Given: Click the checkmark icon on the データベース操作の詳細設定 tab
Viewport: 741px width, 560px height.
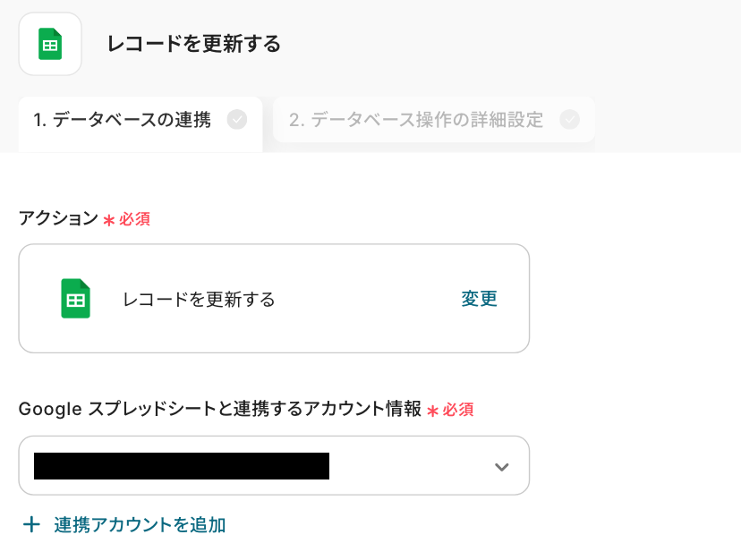Looking at the screenshot, I should [569, 120].
